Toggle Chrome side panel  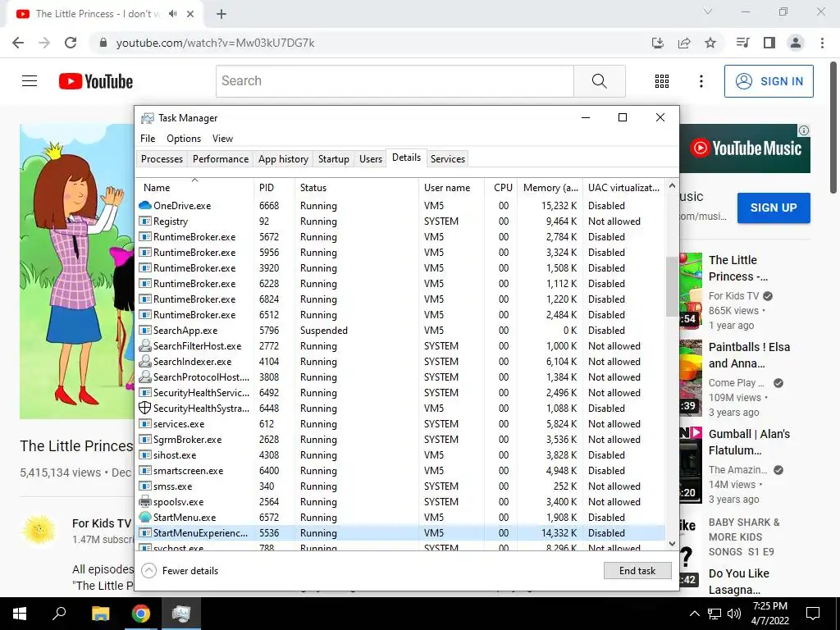[769, 43]
